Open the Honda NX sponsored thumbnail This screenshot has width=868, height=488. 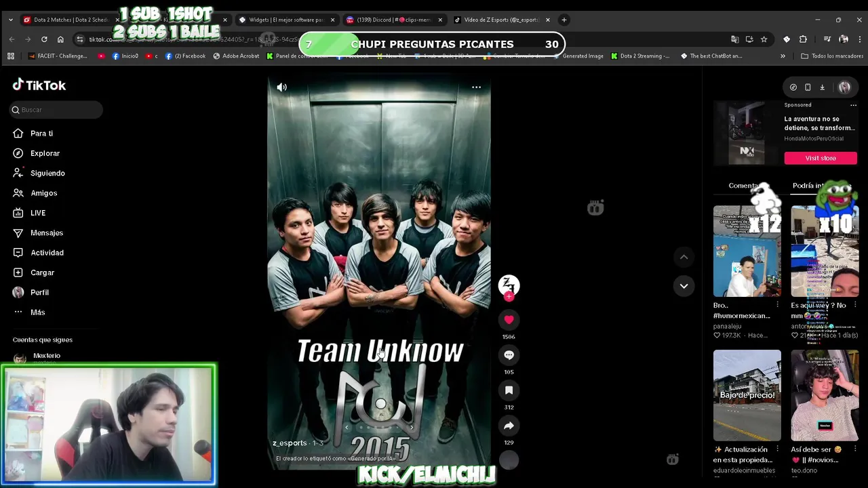click(x=747, y=133)
